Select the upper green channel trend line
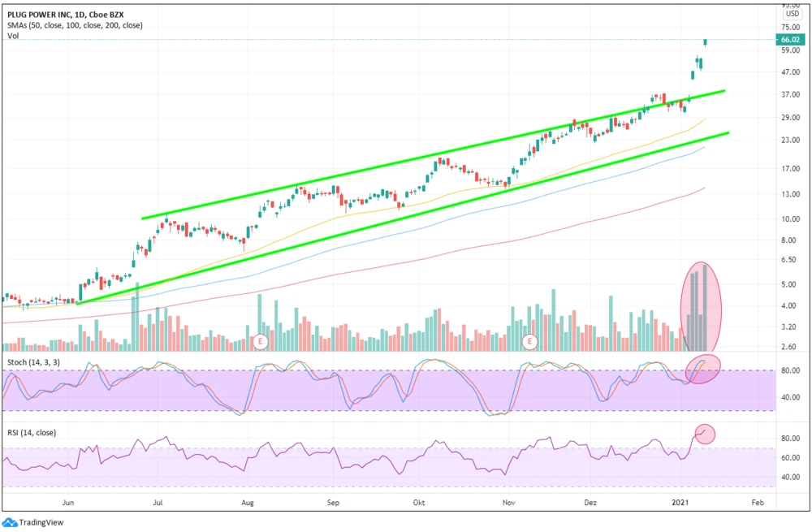The width and height of the screenshot is (812, 532). 430,155
